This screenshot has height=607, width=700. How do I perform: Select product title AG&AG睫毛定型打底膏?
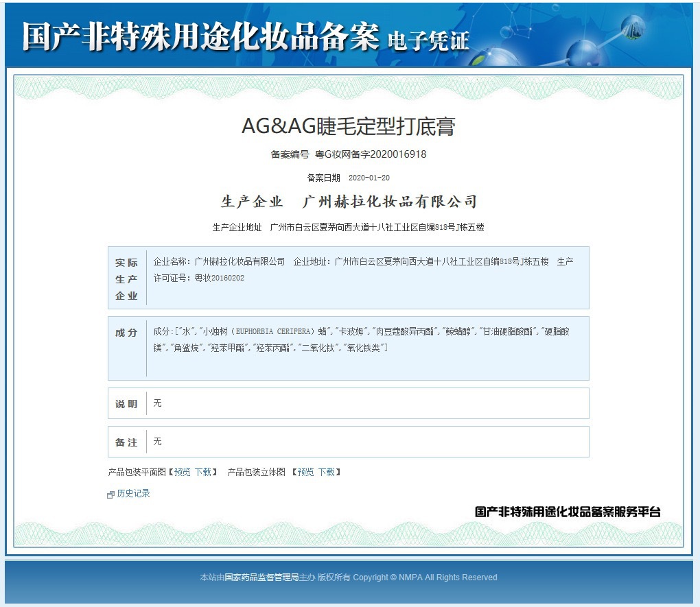(x=349, y=126)
